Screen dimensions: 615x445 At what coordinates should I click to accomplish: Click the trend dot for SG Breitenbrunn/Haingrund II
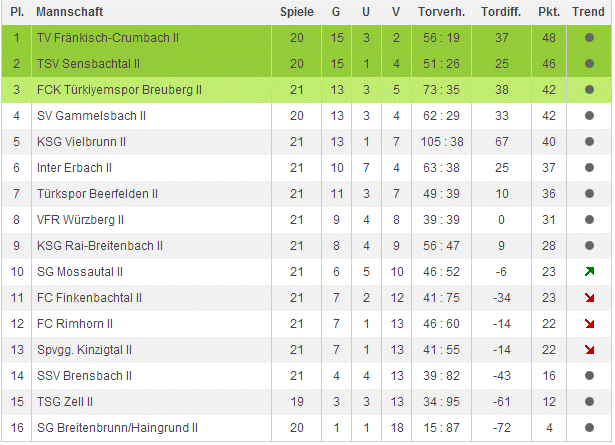click(589, 427)
